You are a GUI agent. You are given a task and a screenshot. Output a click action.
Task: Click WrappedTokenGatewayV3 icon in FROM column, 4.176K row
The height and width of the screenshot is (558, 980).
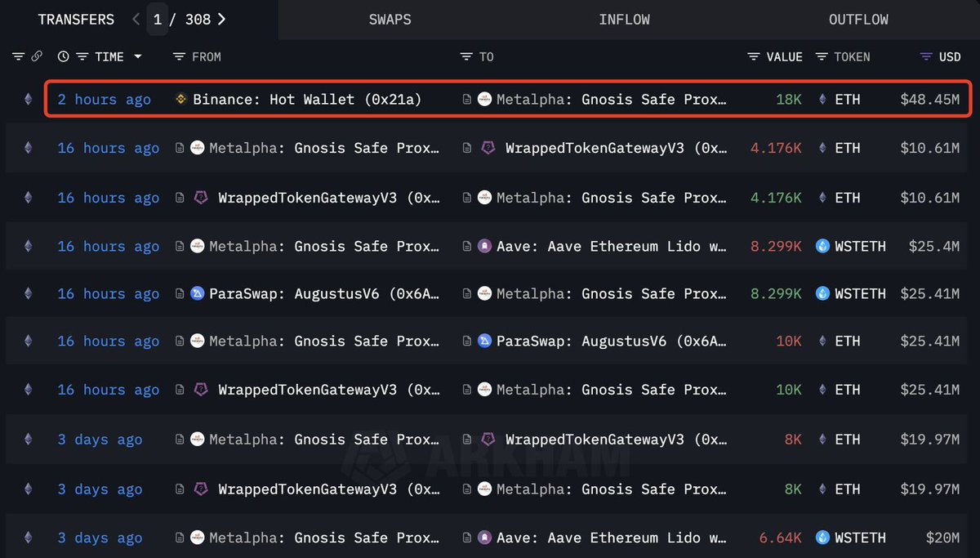coord(200,198)
